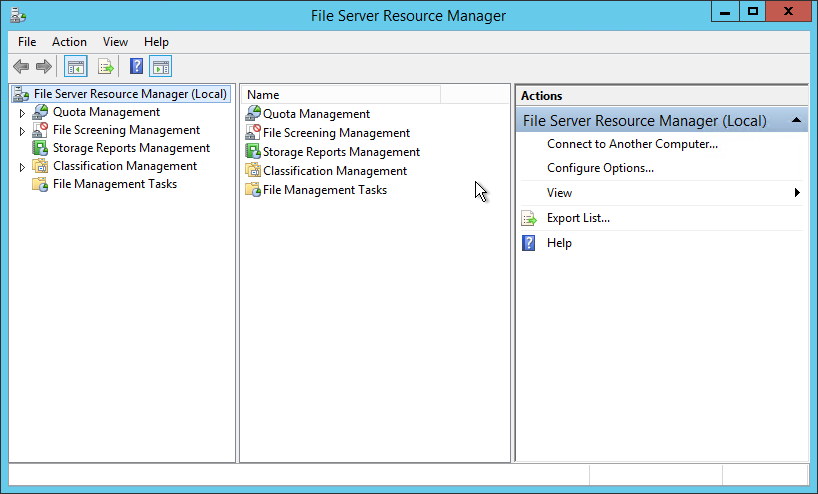Viewport: 818px width, 494px height.
Task: Open Help via blue question-mark toolbar icon
Action: (136, 66)
